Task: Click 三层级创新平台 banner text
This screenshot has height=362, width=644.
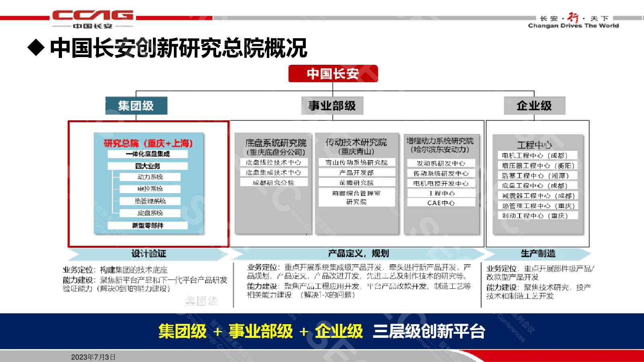Action: tap(429, 331)
